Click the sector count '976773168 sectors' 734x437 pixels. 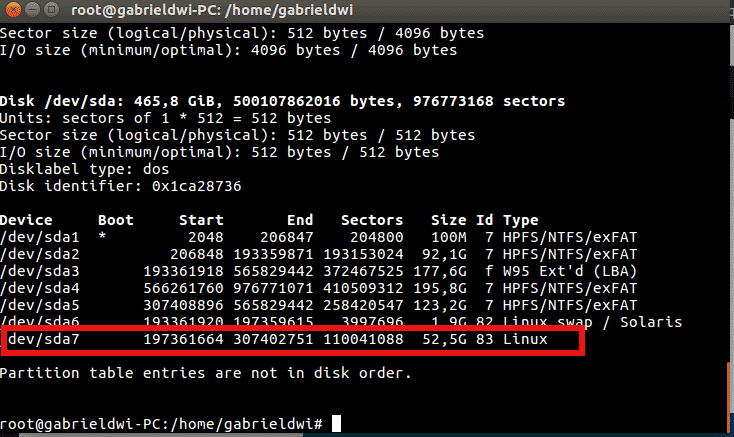click(x=489, y=101)
